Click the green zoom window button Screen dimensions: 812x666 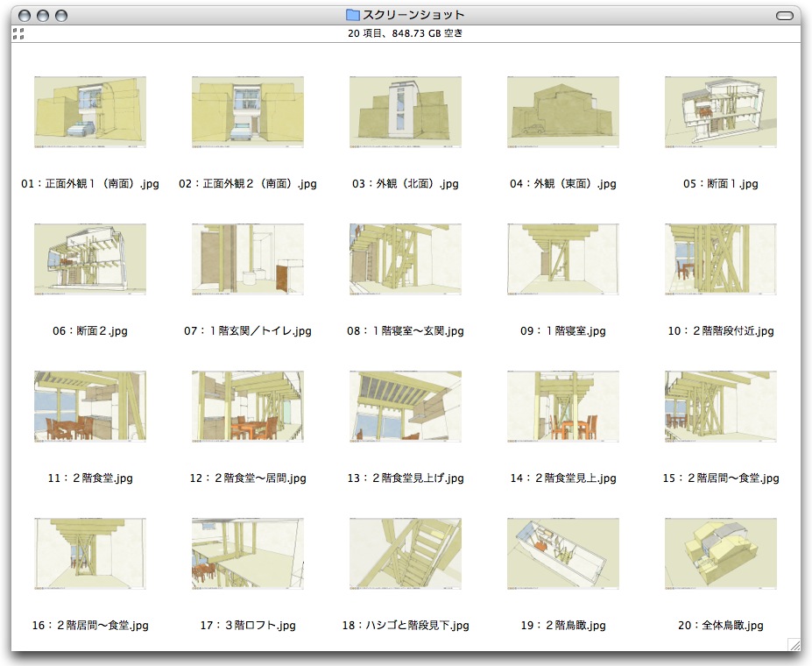[61, 15]
